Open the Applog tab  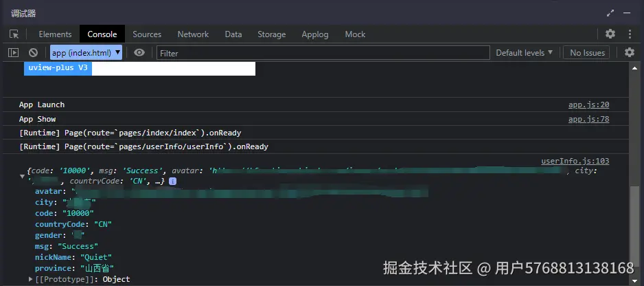click(x=315, y=34)
